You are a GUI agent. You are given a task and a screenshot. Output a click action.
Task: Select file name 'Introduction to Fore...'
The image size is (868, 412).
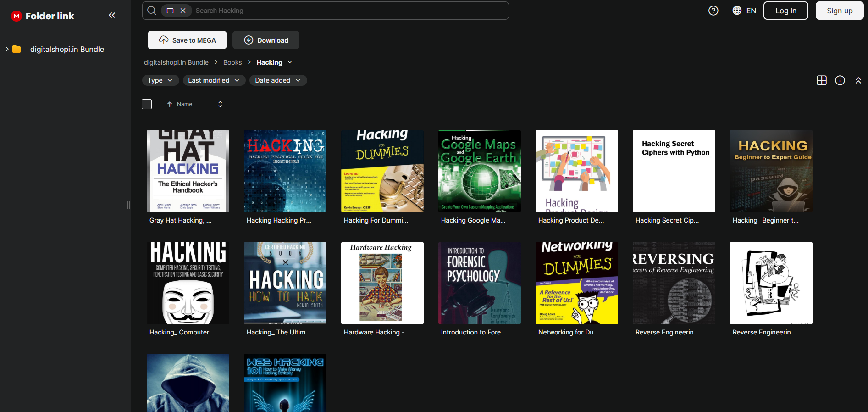coord(474,332)
